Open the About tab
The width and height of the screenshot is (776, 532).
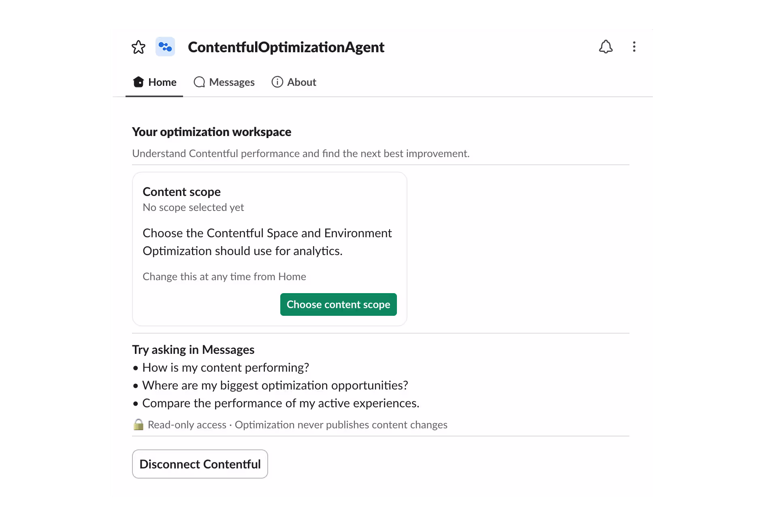click(294, 82)
